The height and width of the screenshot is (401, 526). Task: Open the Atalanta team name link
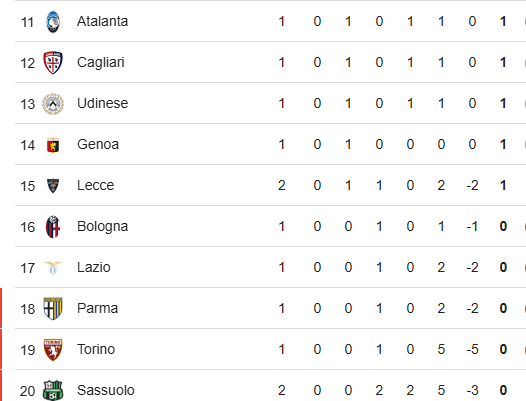pos(102,21)
